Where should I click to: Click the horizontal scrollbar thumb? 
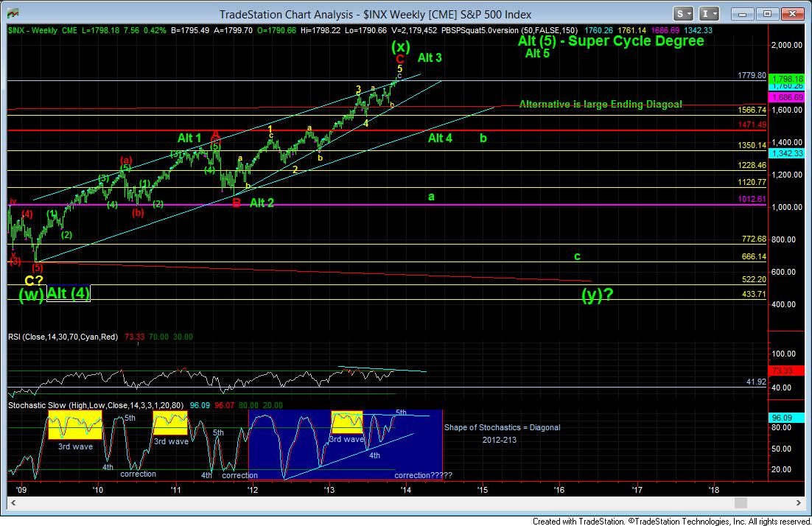tap(741, 502)
